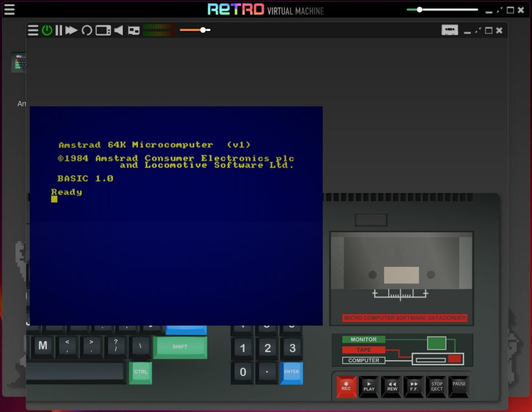Screen dimensions: 532x412
Task: Show the cassette datacorder panel icon
Action: (450, 30)
